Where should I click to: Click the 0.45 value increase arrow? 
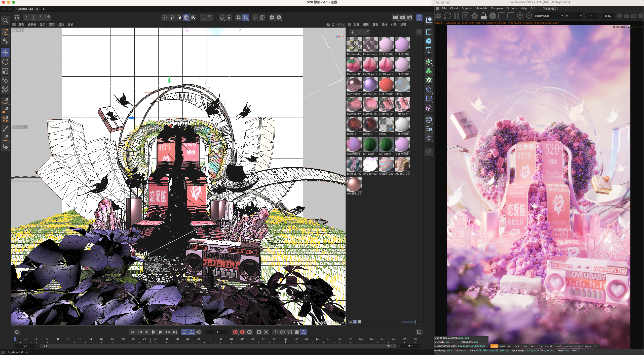coord(614,16)
